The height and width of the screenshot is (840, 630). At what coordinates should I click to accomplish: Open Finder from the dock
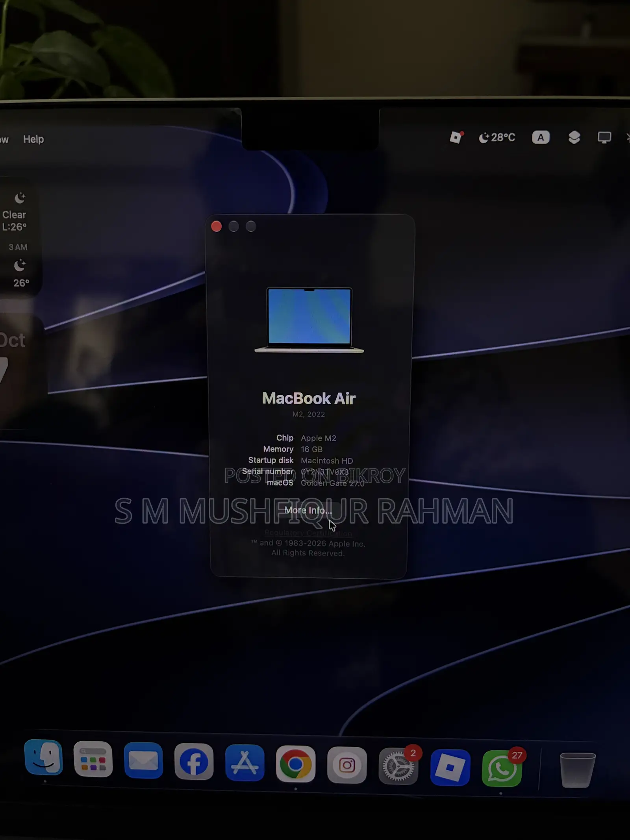[43, 757]
